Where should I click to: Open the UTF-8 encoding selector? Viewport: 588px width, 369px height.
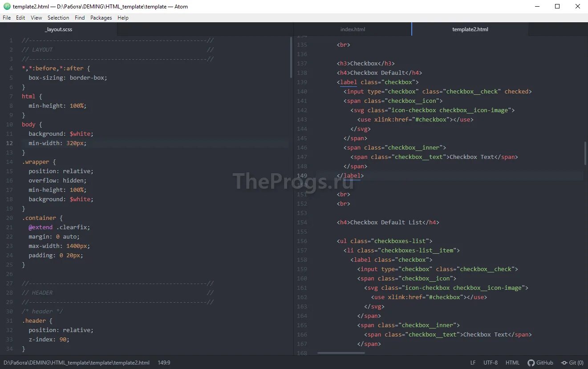pyautogui.click(x=490, y=362)
